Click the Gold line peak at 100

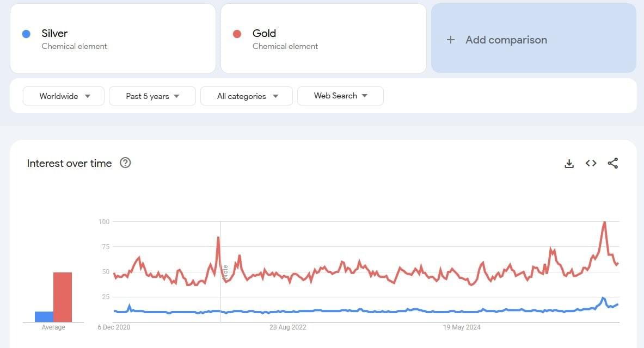pos(604,222)
